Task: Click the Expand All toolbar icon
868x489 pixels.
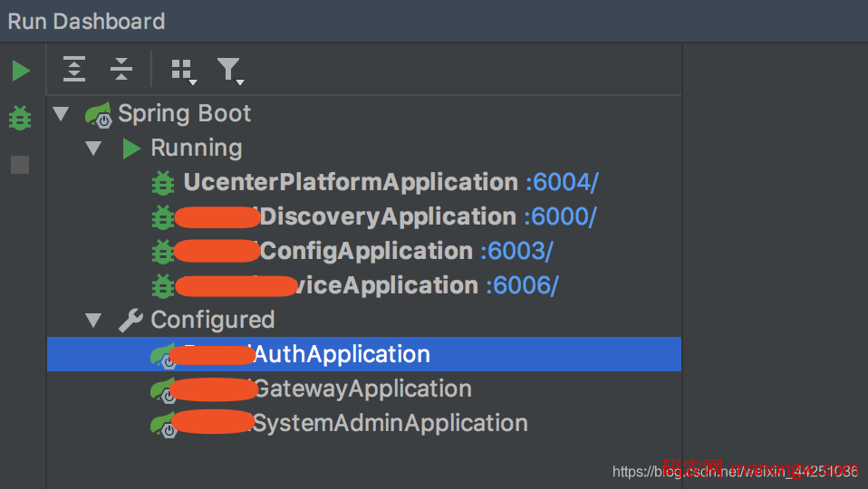Action: 74,69
